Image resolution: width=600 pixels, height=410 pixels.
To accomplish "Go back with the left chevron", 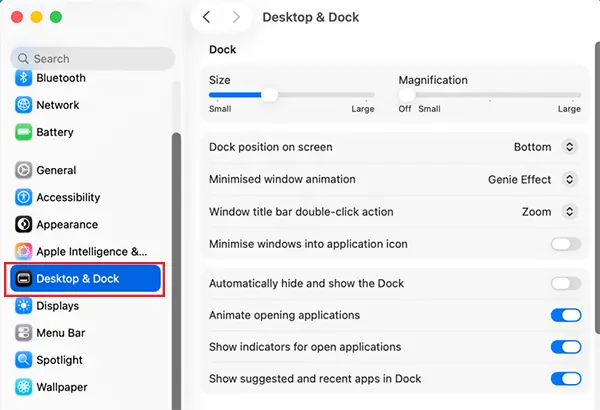I will (x=206, y=17).
